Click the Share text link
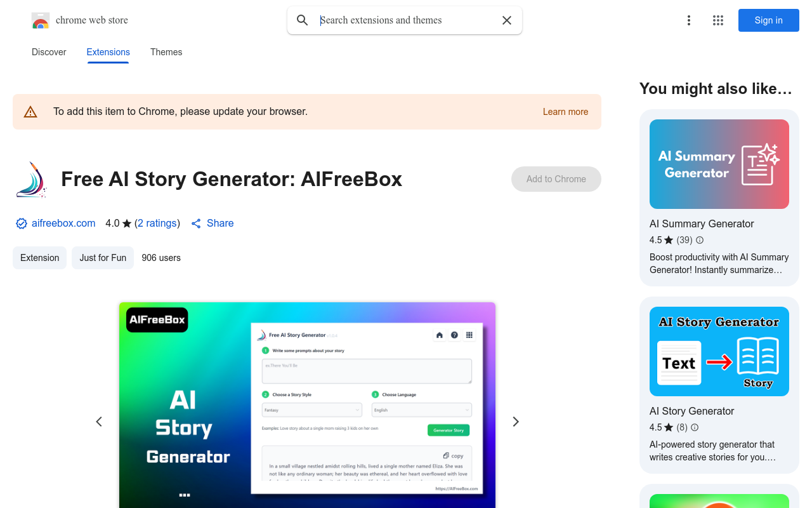Image resolution: width=812 pixels, height=508 pixels. (x=220, y=224)
